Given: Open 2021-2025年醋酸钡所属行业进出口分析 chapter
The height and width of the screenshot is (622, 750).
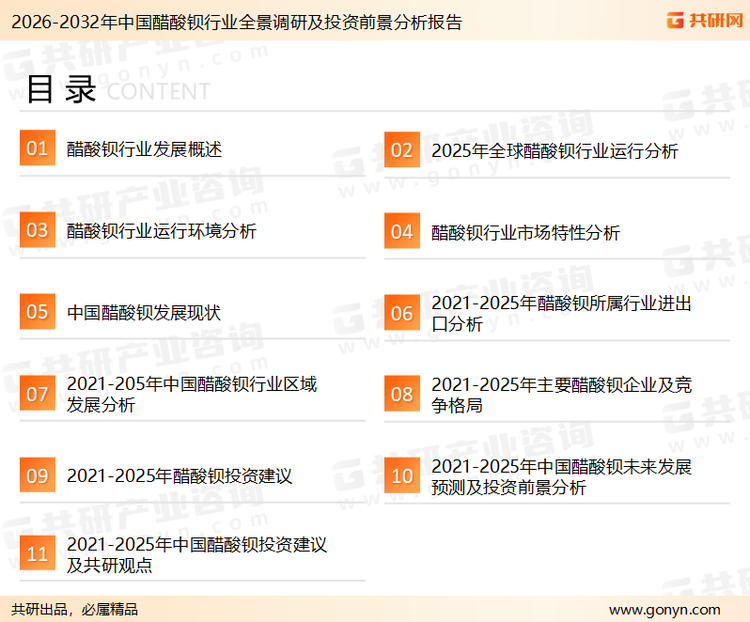Looking at the screenshot, I should point(560,313).
